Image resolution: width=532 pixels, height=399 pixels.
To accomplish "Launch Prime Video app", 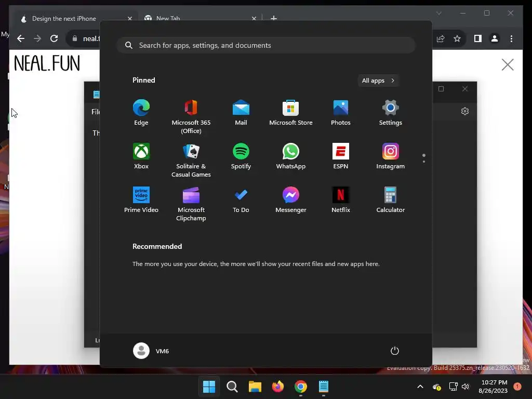I will [x=141, y=200].
